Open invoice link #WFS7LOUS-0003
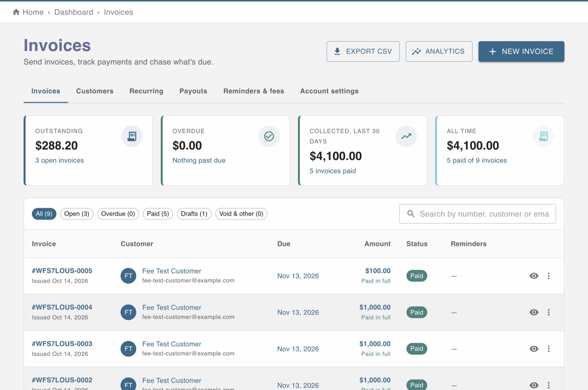The height and width of the screenshot is (390, 588). click(62, 344)
